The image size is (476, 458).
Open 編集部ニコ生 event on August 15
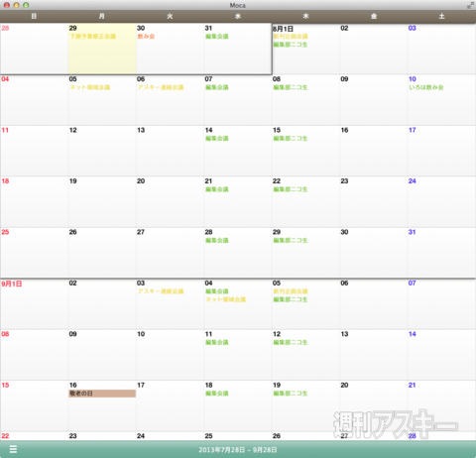(291, 139)
